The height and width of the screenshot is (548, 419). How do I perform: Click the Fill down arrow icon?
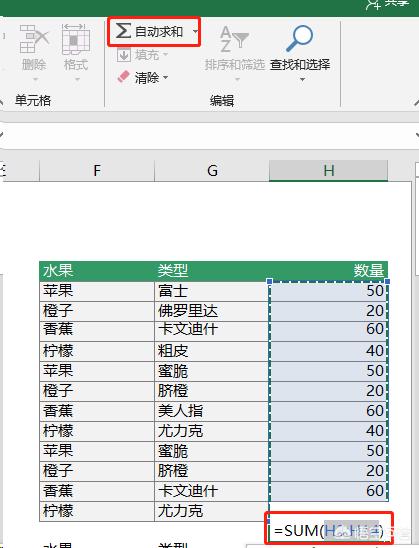124,55
